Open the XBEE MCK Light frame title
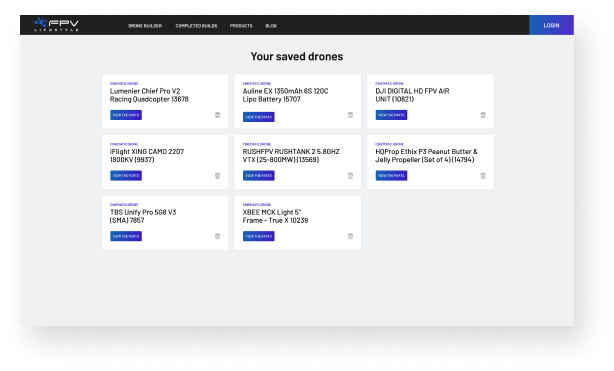The height and width of the screenshot is (371, 614). coord(275,216)
